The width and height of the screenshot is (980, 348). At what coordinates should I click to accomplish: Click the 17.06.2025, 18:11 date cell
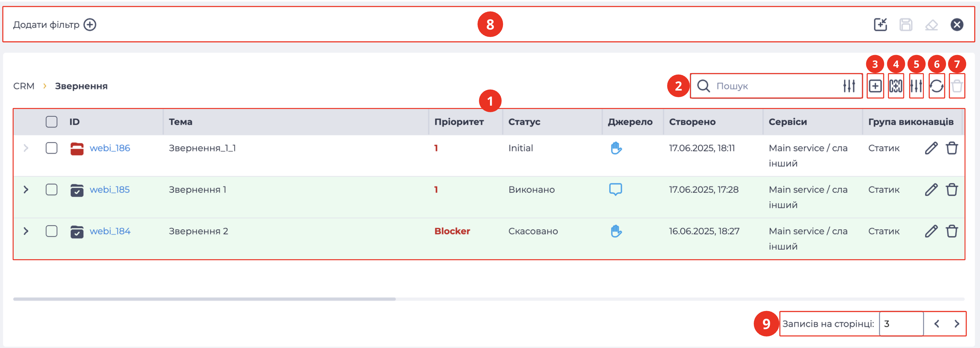point(702,148)
